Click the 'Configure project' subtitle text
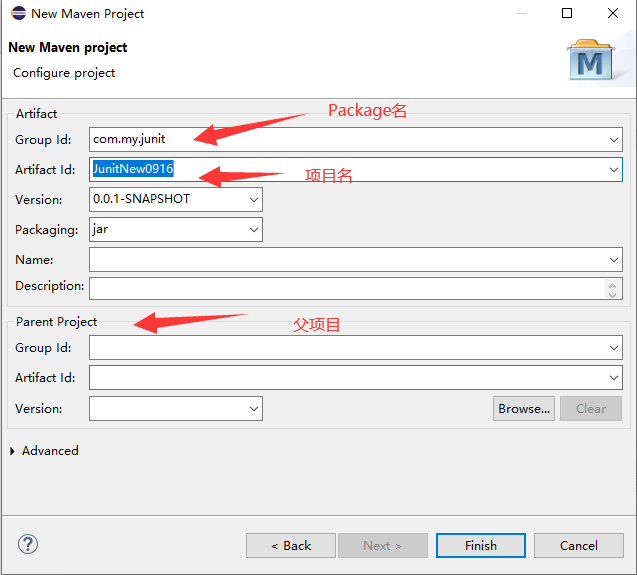Image resolution: width=637 pixels, height=575 pixels. pos(64,73)
